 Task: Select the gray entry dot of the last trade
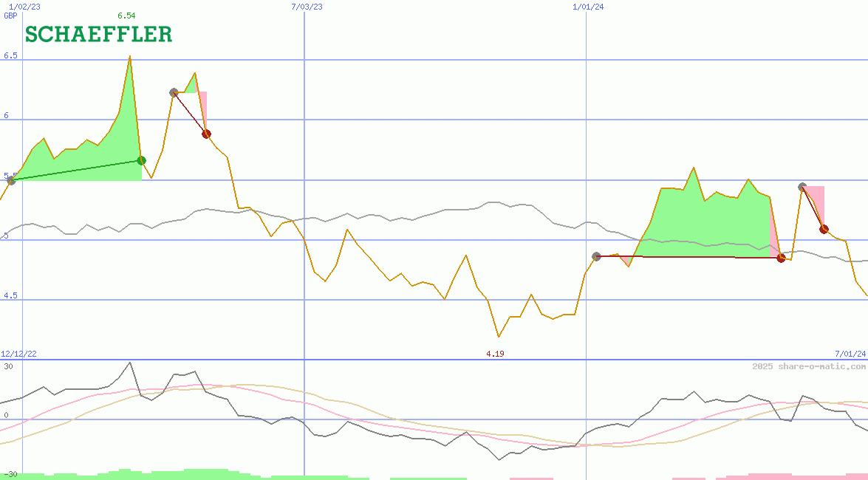pos(802,187)
